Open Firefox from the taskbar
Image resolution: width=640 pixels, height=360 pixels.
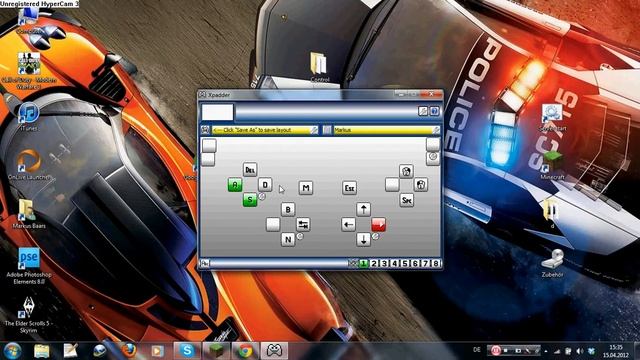tap(128, 351)
